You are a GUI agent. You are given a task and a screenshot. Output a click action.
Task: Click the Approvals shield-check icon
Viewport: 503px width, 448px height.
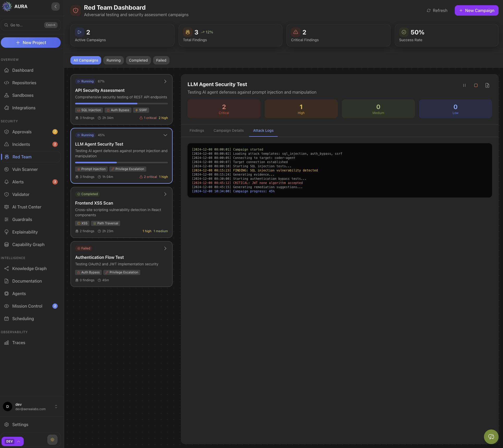pos(7,132)
